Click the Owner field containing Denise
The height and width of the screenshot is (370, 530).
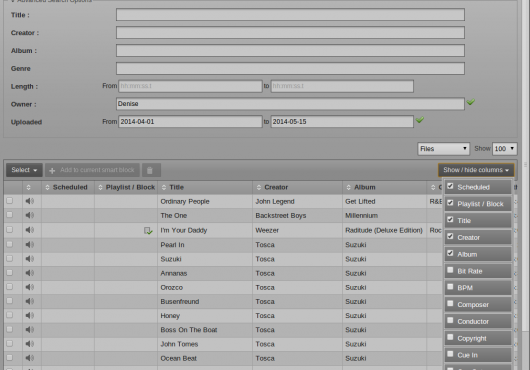[x=290, y=104]
